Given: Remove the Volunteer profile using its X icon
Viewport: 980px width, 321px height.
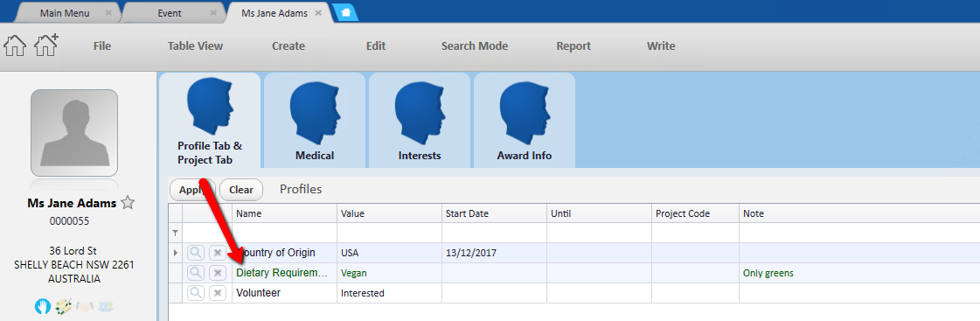Looking at the screenshot, I should (x=218, y=293).
